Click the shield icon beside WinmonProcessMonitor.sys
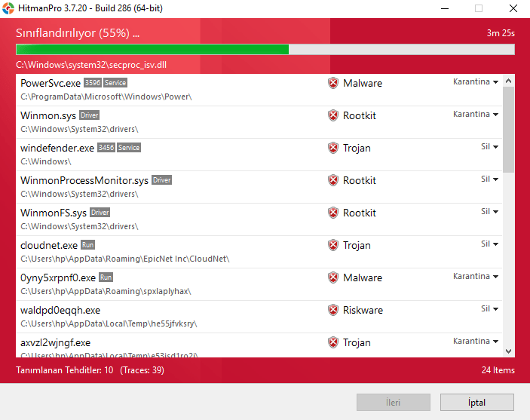530x420 pixels. click(x=333, y=180)
